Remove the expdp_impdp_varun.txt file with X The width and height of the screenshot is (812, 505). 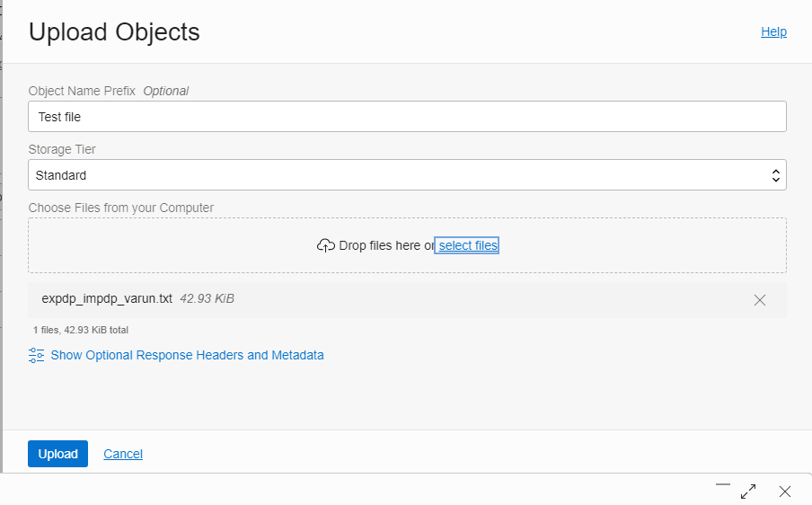click(760, 300)
